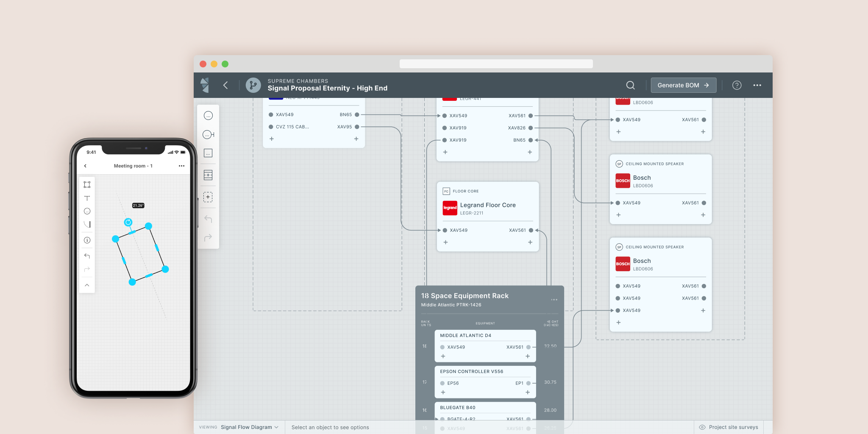The image size is (868, 434).
Task: Click the BLUEGATE B40 title
Action: coord(458,408)
